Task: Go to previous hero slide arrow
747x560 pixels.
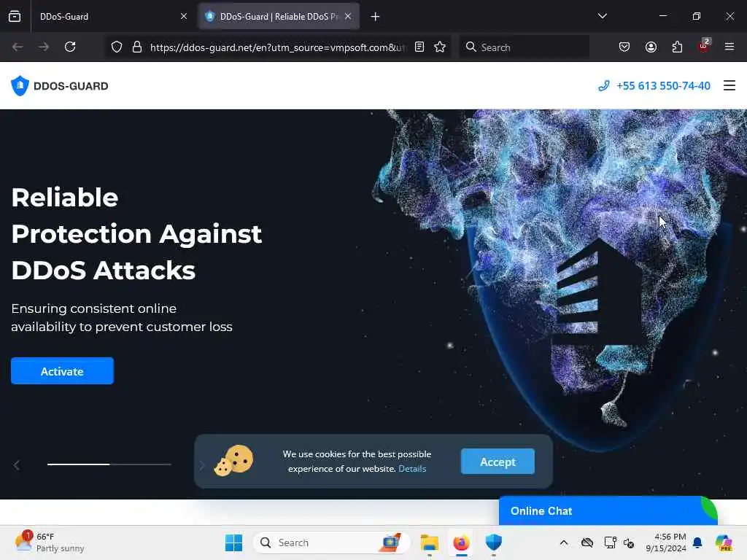Action: pyautogui.click(x=17, y=465)
